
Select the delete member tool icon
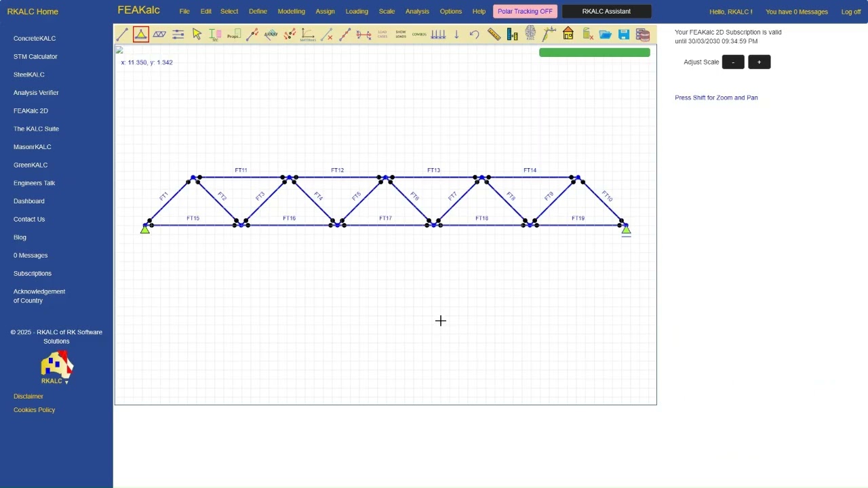pyautogui.click(x=327, y=34)
